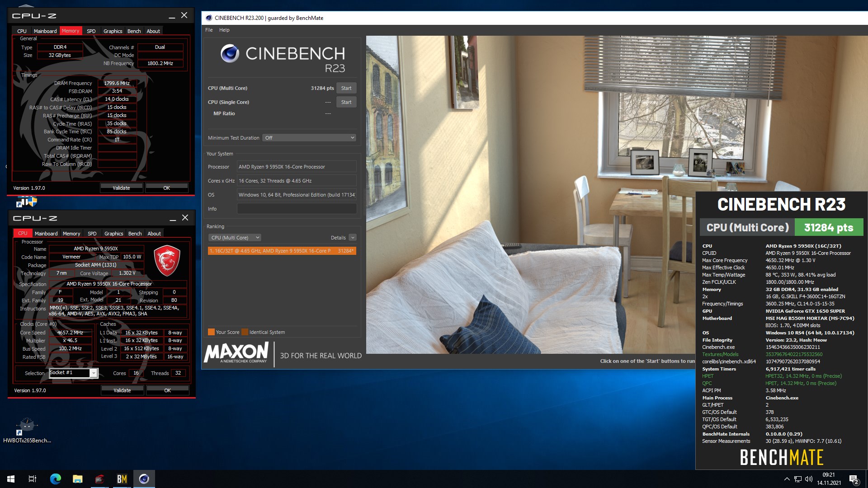Click the Cinebench logo in the title bar
The image size is (868, 488).
pyautogui.click(x=208, y=18)
